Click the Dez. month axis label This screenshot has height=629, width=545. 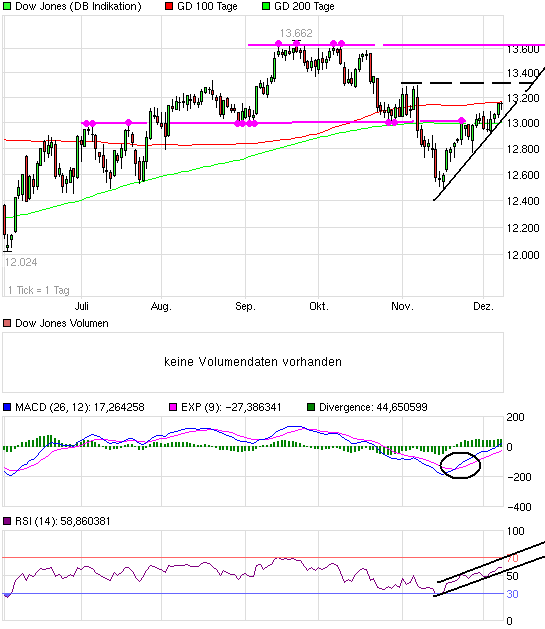click(x=483, y=306)
